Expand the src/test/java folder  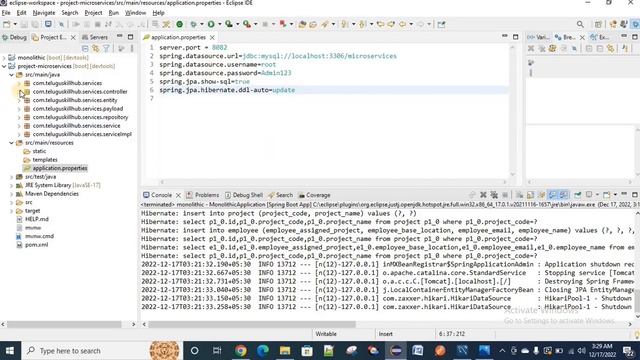tap(12, 177)
